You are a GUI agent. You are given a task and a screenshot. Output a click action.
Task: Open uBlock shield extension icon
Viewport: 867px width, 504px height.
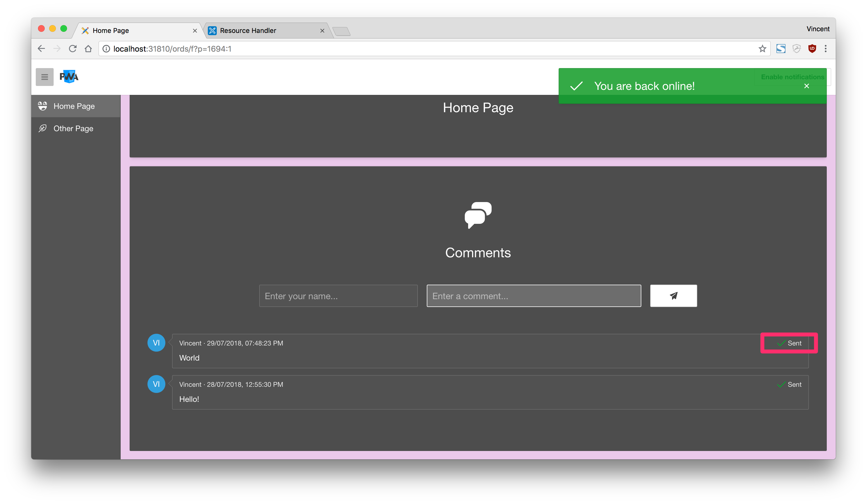(812, 49)
